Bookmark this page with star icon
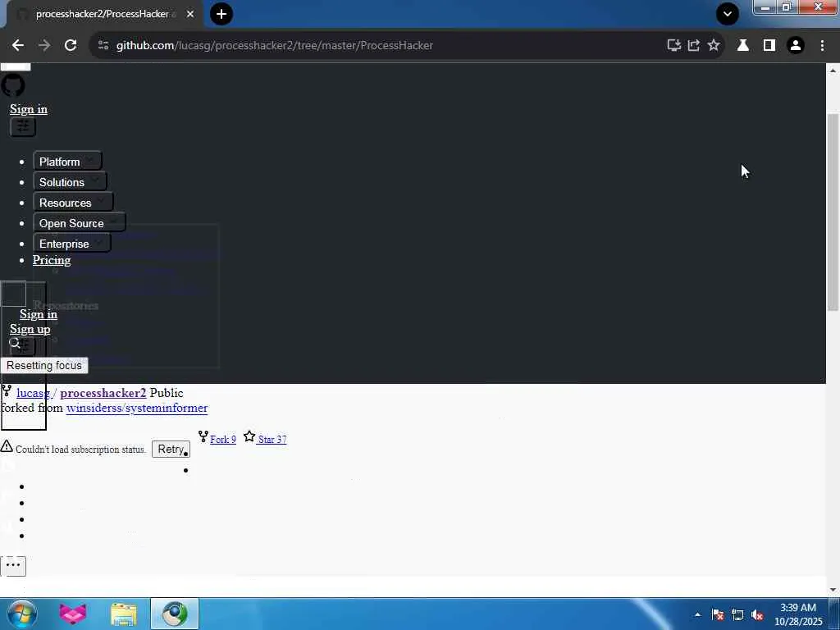This screenshot has height=630, width=840. (714, 46)
